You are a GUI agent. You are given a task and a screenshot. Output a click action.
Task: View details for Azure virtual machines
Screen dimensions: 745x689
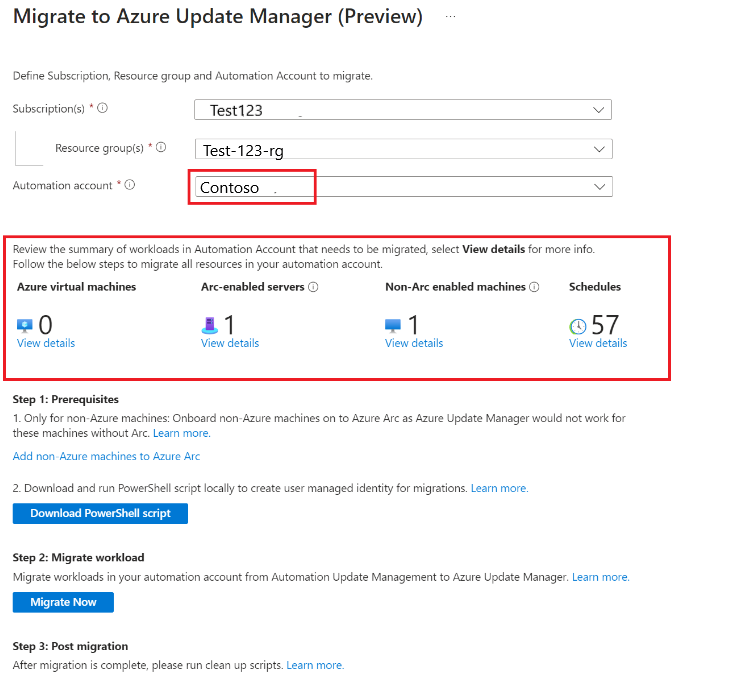(x=46, y=343)
